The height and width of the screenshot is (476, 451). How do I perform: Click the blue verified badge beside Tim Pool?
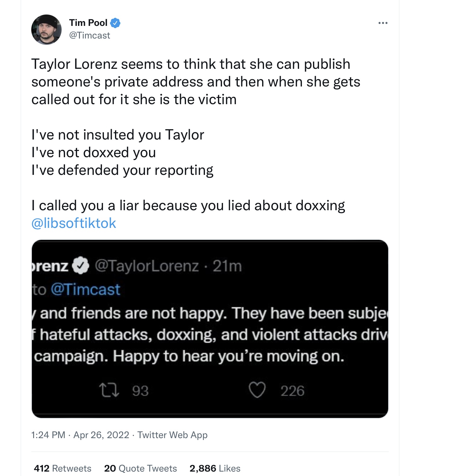coord(115,23)
